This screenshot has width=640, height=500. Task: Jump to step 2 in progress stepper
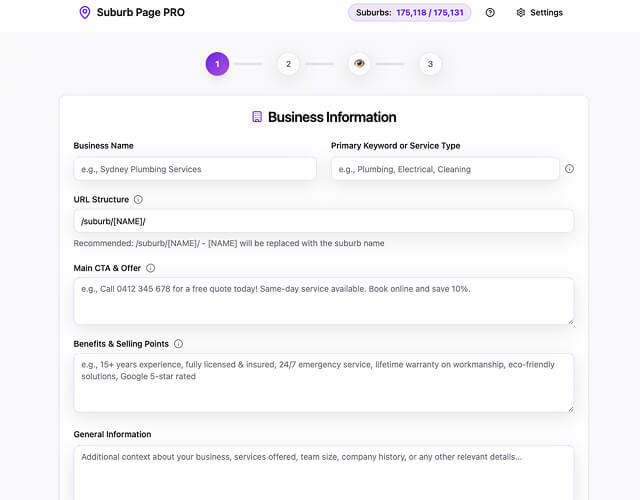(x=288, y=64)
